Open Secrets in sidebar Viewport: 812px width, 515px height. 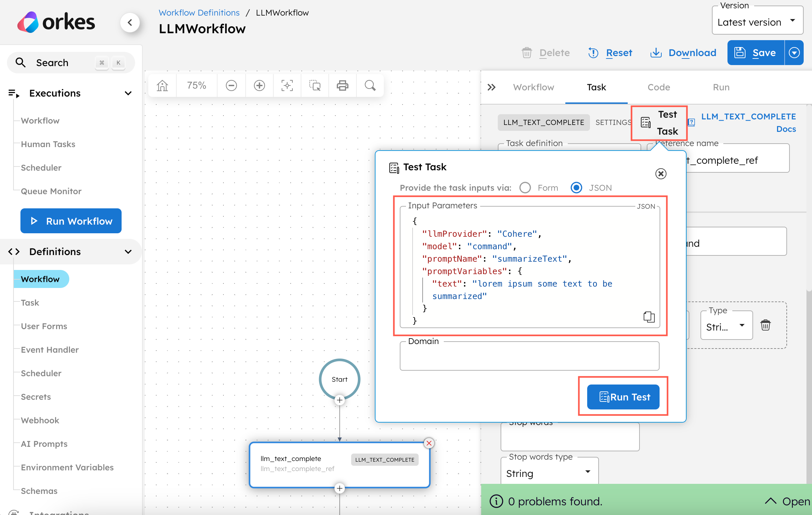(x=36, y=397)
